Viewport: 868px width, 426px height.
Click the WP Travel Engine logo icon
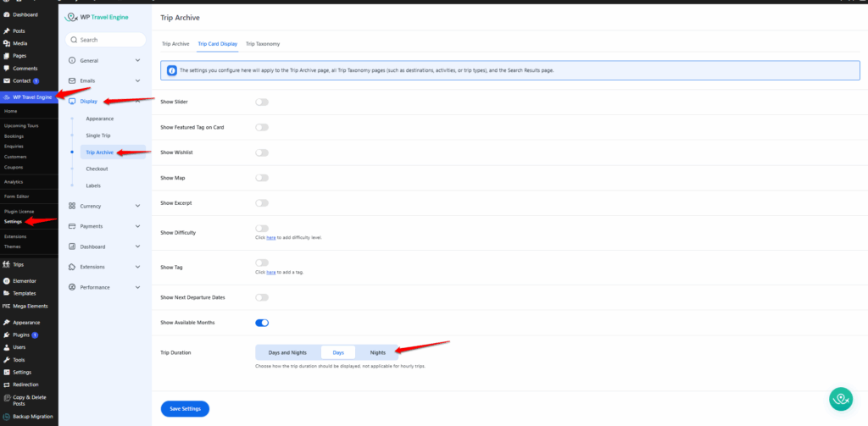pos(70,17)
